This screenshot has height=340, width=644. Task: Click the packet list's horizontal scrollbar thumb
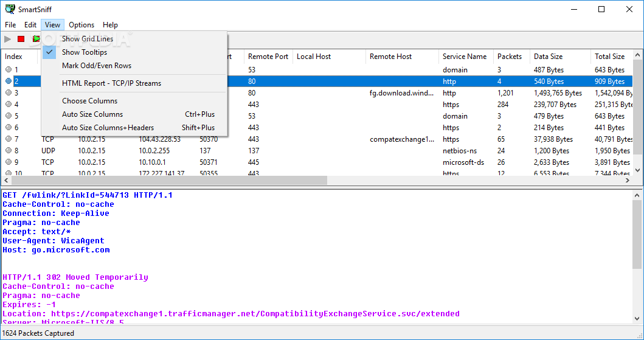pyautogui.click(x=169, y=180)
